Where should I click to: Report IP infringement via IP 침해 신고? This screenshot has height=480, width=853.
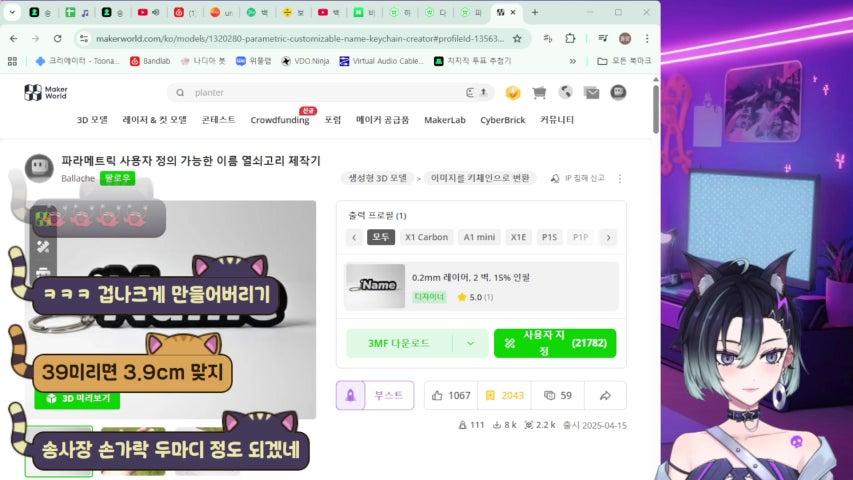point(578,179)
